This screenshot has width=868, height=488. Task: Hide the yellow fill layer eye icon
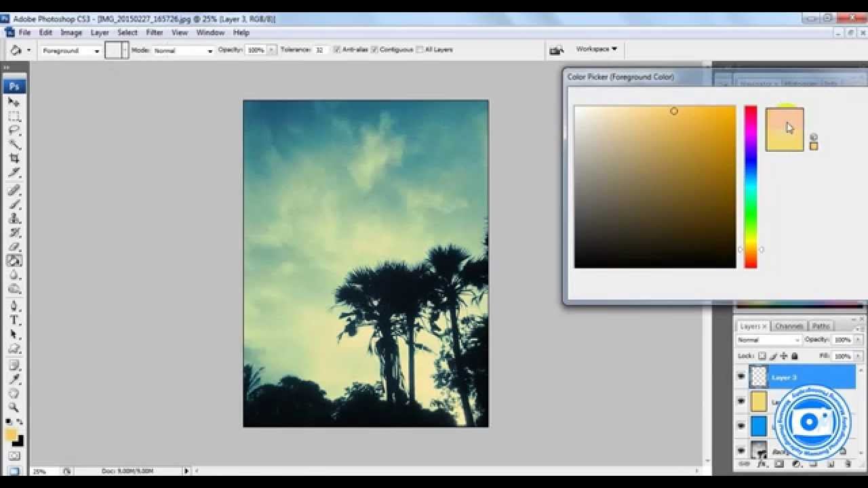(741, 401)
